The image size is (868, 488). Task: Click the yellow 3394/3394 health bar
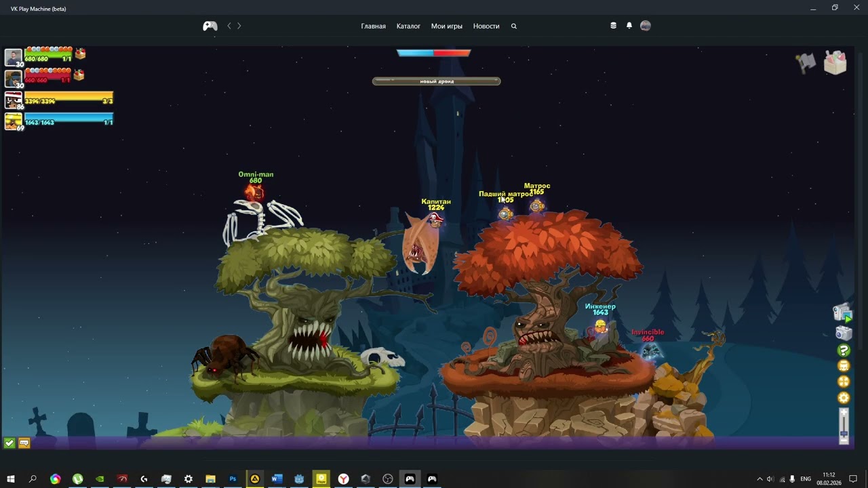click(x=69, y=99)
